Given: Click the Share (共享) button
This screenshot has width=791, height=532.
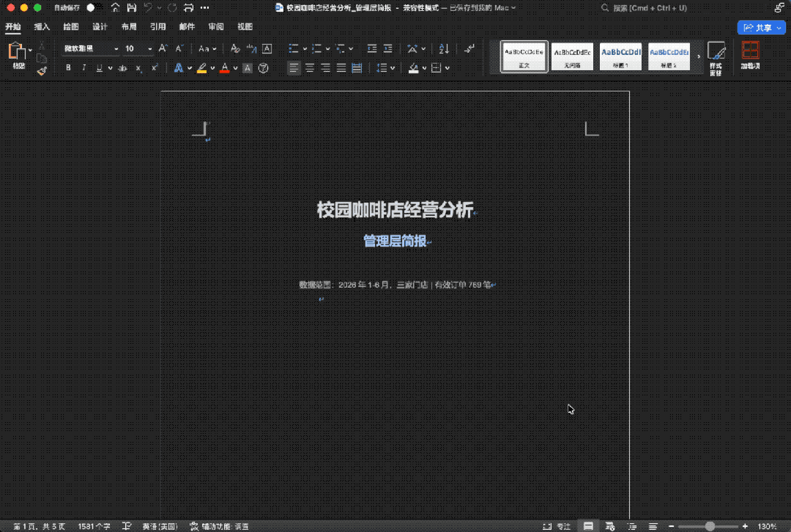Looking at the screenshot, I should click(761, 27).
